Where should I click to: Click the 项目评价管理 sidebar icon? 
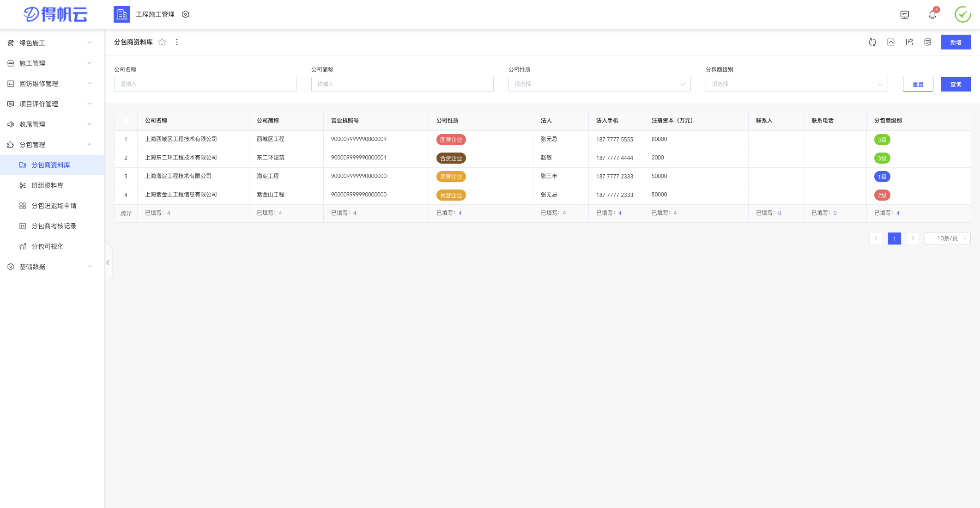(x=11, y=104)
